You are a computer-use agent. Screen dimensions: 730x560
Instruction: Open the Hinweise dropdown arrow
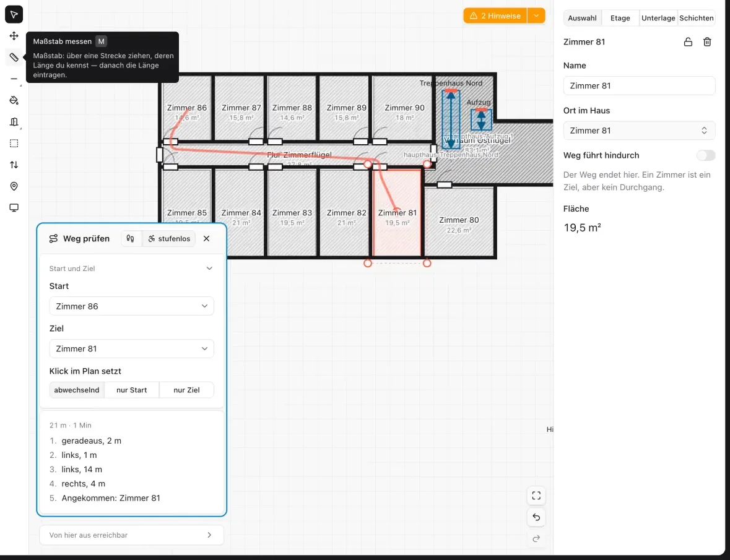[x=536, y=16]
